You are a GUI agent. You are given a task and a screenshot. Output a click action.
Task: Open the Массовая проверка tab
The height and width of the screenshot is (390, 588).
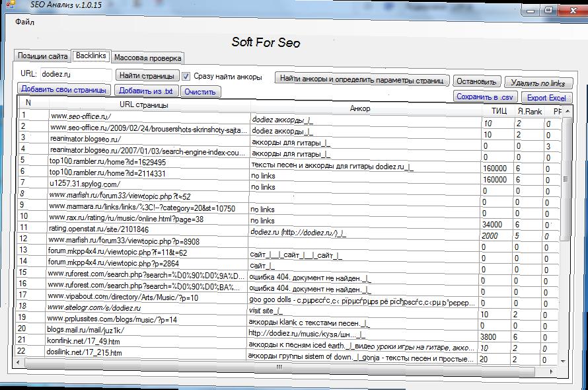147,58
